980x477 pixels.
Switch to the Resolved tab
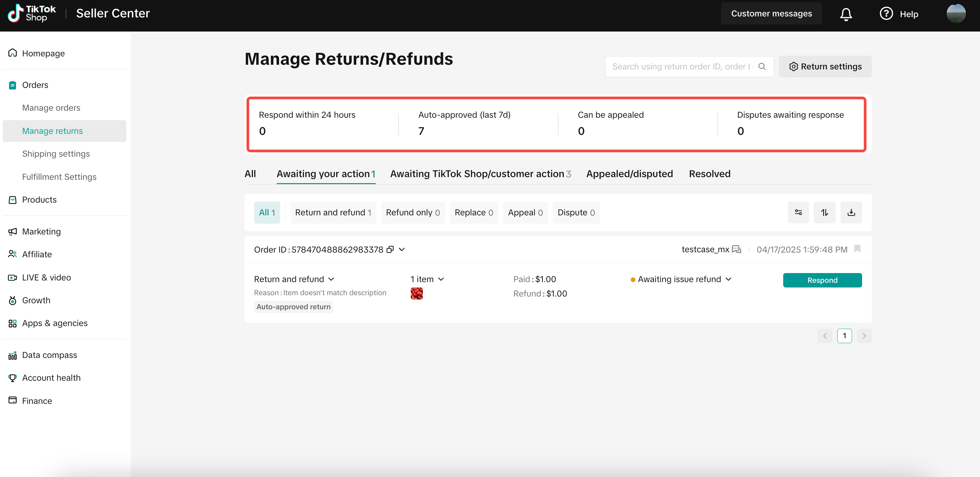point(710,174)
